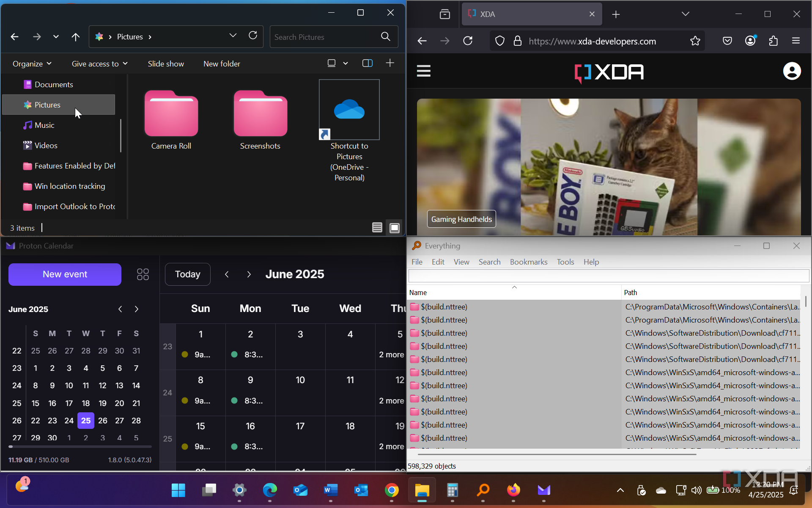The height and width of the screenshot is (508, 812).
Task: Expand the Organize dropdown
Action: pyautogui.click(x=32, y=63)
